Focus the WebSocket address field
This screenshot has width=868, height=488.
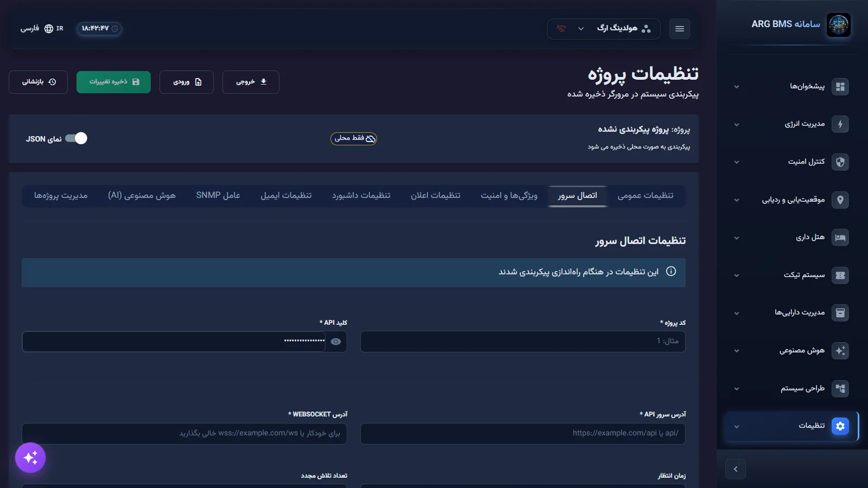click(184, 433)
